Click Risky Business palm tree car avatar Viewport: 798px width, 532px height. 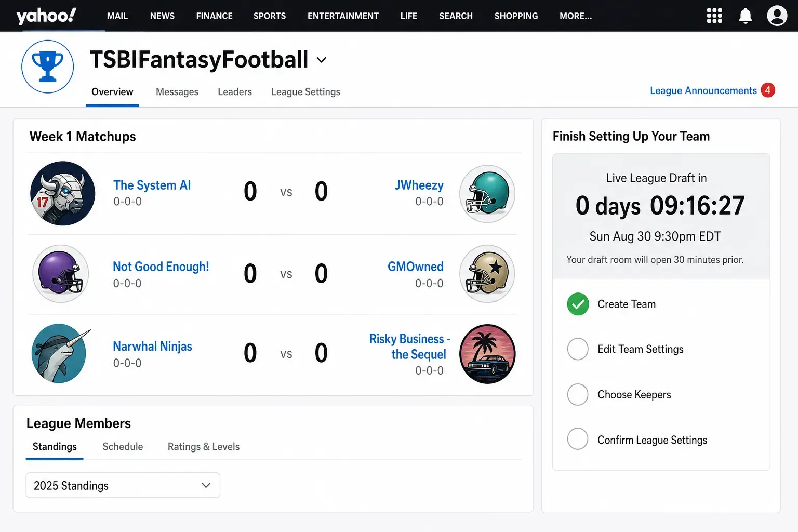487,354
